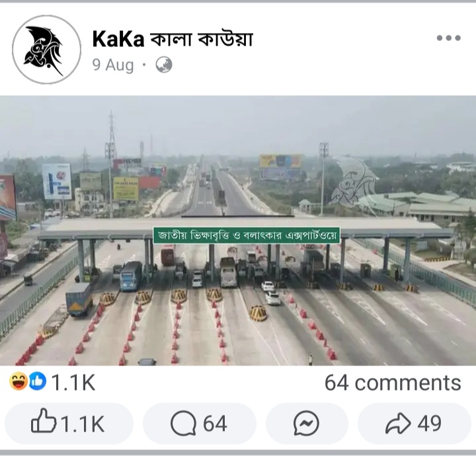Click the blue Like reaction icon
The image size is (476, 456).
[x=37, y=383]
